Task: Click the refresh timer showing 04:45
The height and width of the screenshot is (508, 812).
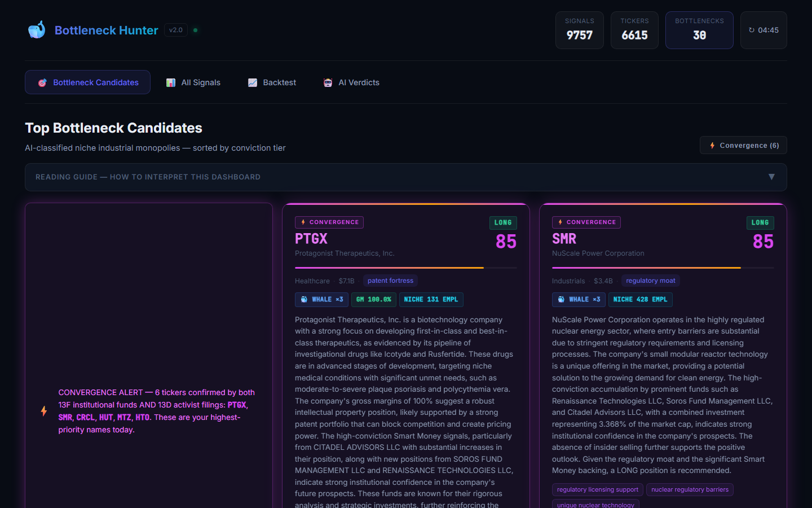Action: (764, 30)
